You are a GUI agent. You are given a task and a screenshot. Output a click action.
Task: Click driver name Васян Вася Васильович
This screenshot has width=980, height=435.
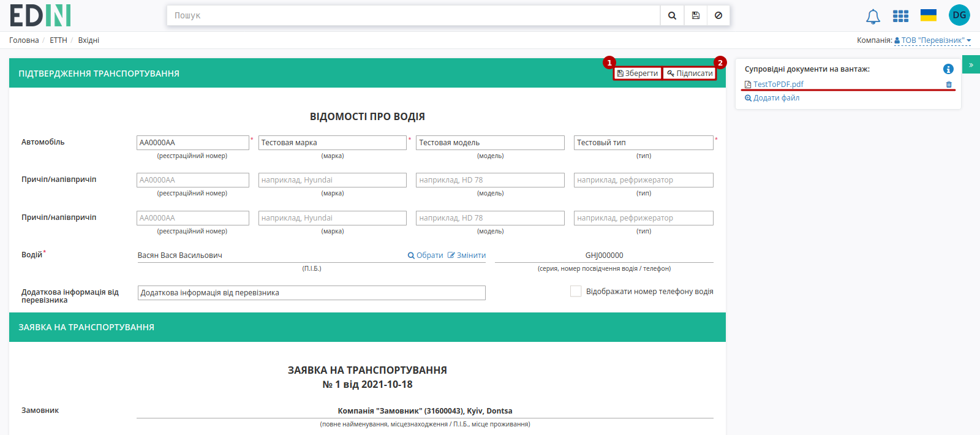[180, 255]
